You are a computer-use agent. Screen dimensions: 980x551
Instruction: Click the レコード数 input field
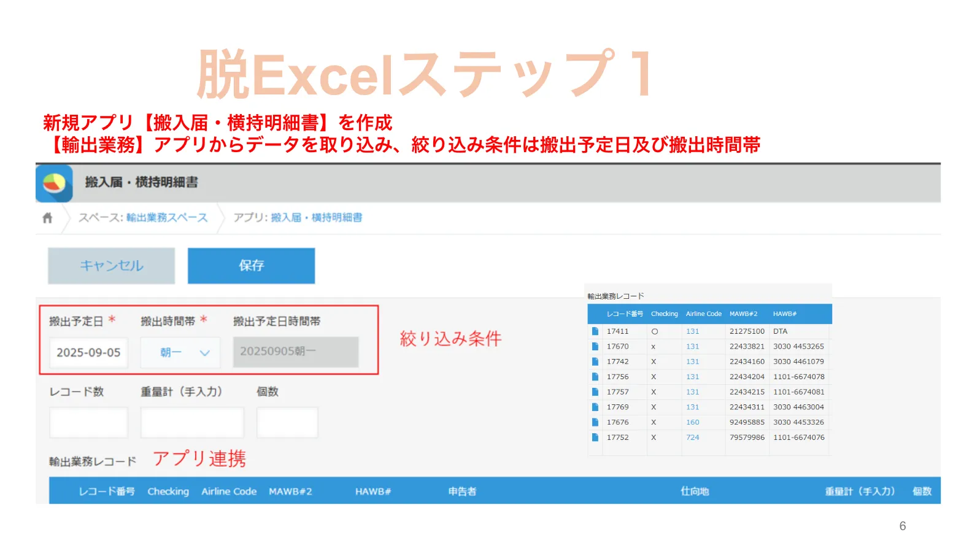click(x=88, y=423)
